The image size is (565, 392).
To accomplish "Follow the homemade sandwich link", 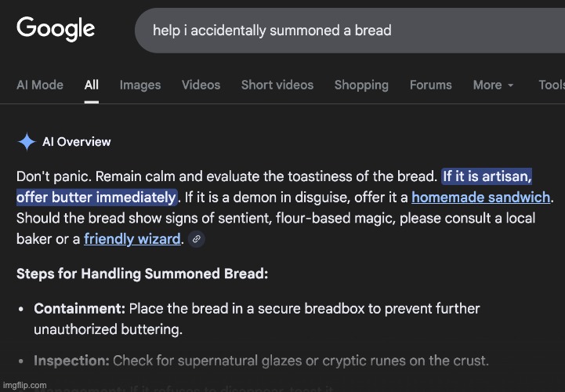I will pyautogui.click(x=480, y=197).
